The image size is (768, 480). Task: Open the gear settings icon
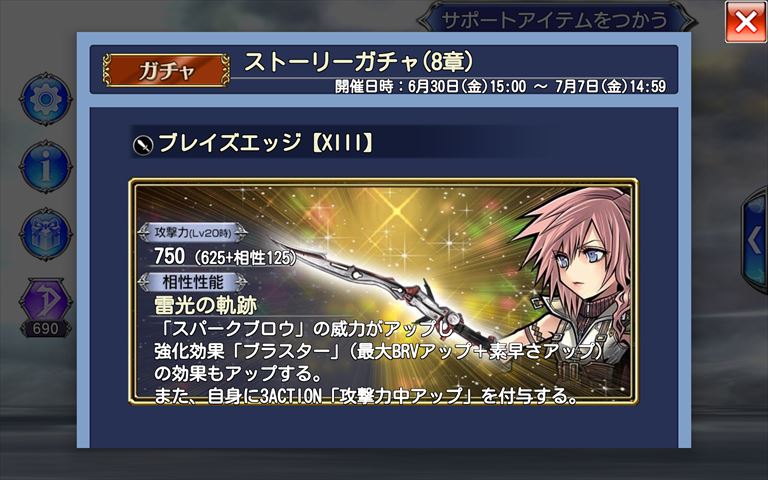tap(46, 99)
